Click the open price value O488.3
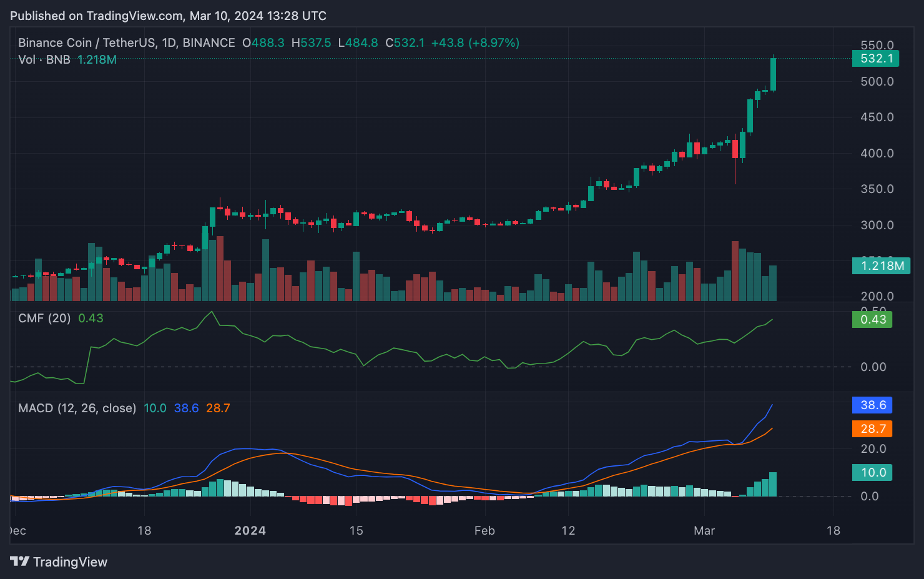 [x=263, y=42]
